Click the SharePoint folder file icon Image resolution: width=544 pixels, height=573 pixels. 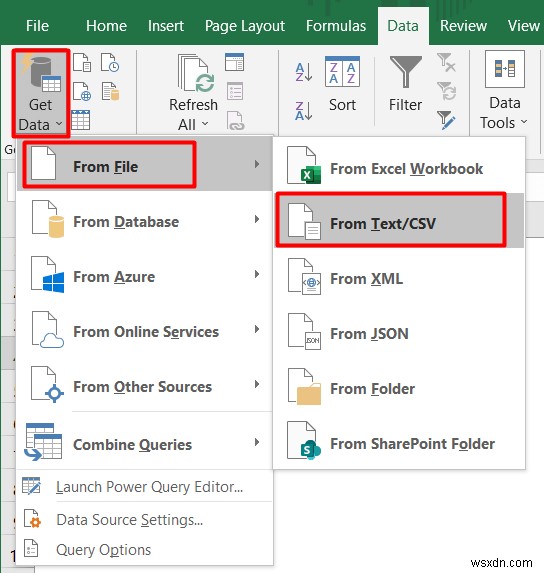pos(304,440)
